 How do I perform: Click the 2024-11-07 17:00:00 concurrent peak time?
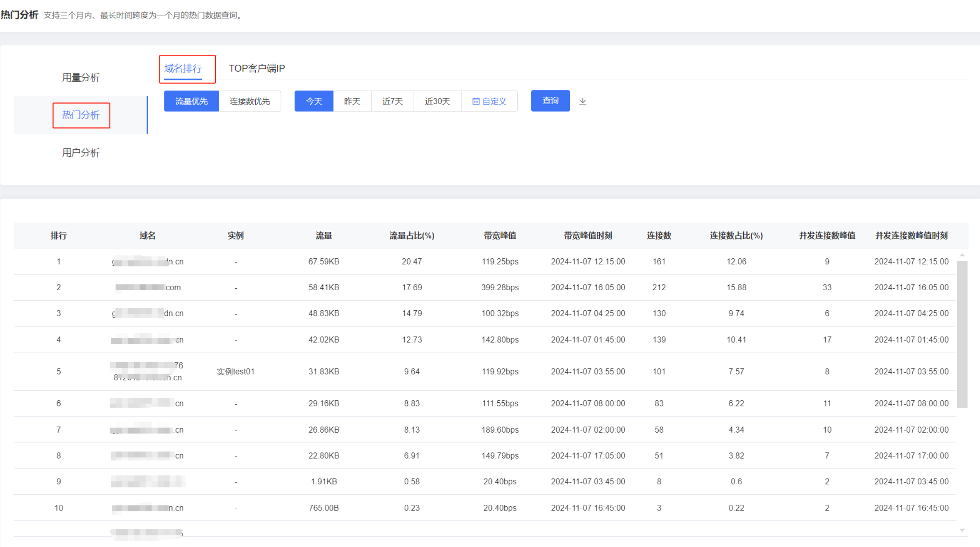pyautogui.click(x=911, y=456)
